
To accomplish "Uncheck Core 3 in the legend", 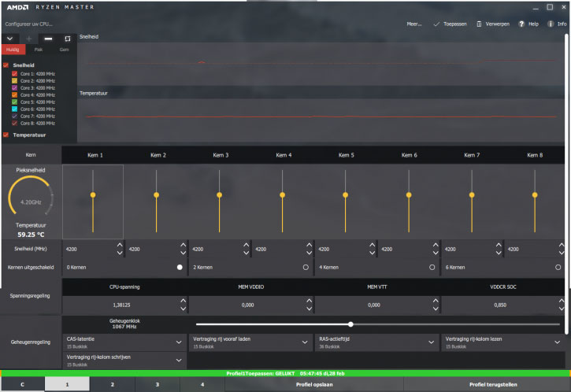I will coord(15,87).
